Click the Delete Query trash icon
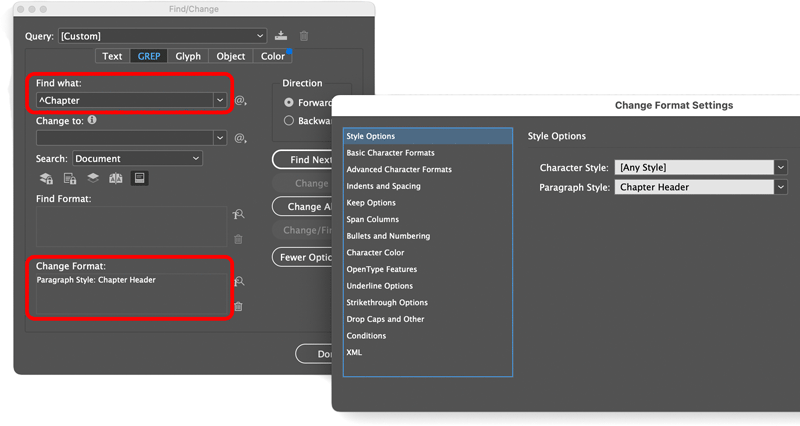800x426 pixels. (304, 36)
